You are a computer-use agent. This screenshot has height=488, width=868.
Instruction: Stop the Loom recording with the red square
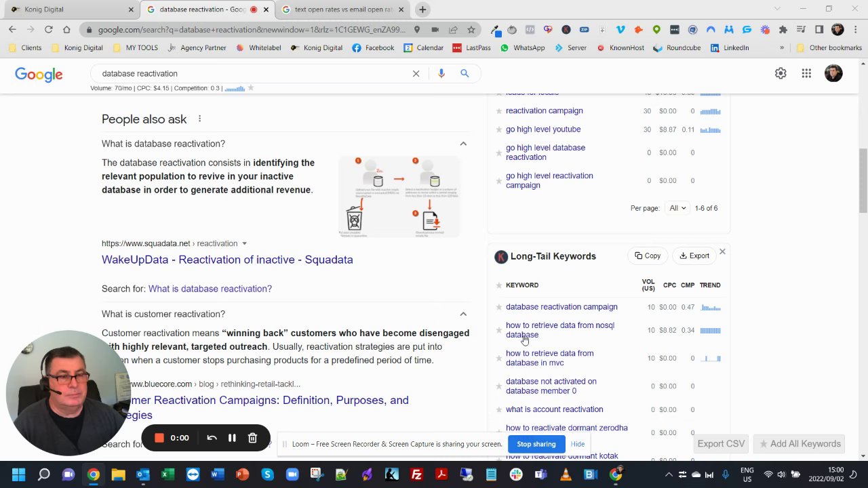pyautogui.click(x=159, y=438)
